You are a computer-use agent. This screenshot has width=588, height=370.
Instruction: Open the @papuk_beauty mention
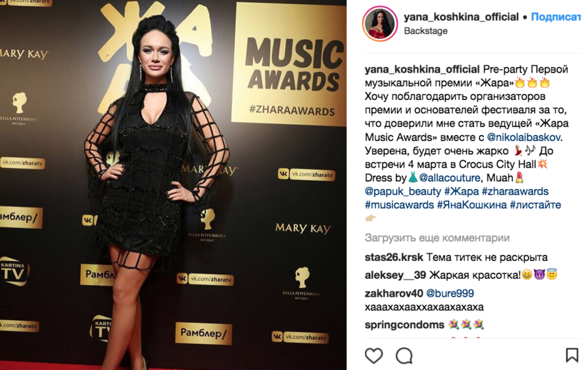click(x=403, y=191)
